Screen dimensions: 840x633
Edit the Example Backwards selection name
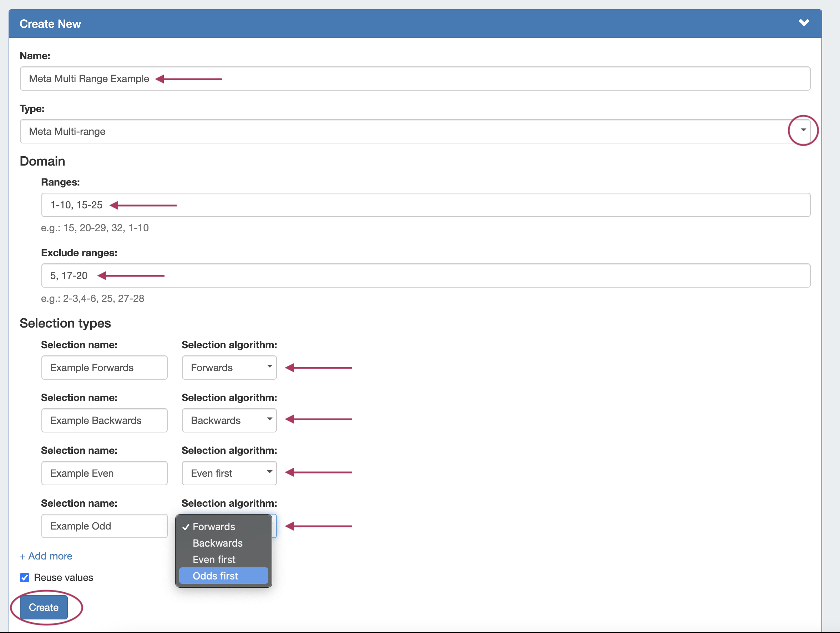[104, 420]
